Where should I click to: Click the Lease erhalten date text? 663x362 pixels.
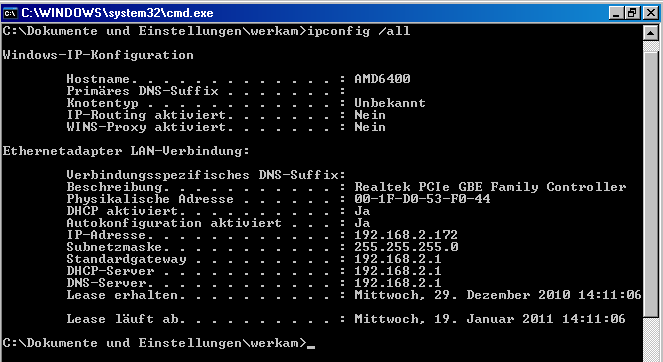click(x=498, y=295)
